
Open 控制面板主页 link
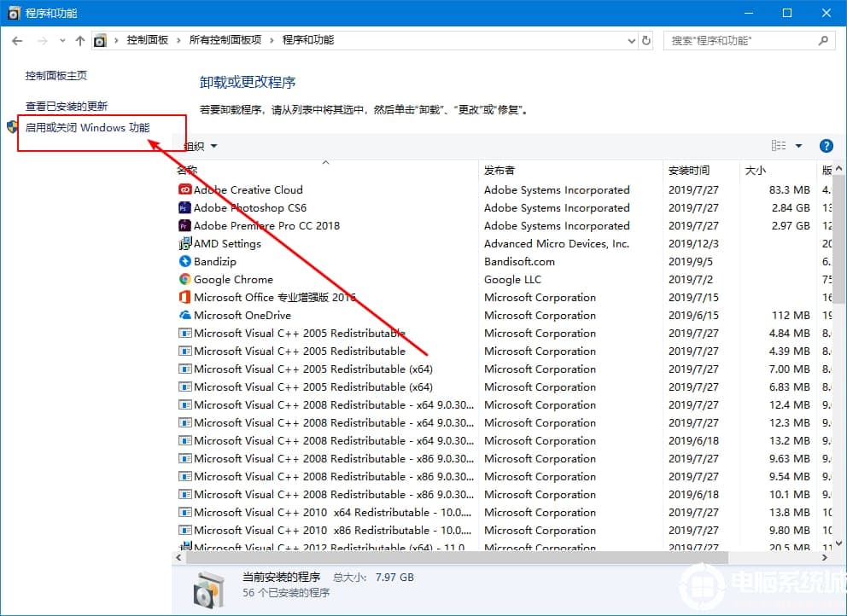tap(56, 76)
